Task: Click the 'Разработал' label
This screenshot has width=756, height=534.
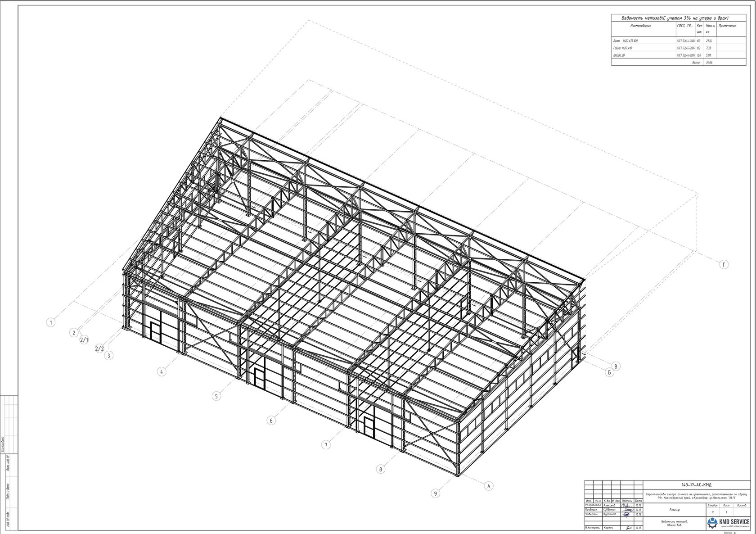Action: coord(594,505)
